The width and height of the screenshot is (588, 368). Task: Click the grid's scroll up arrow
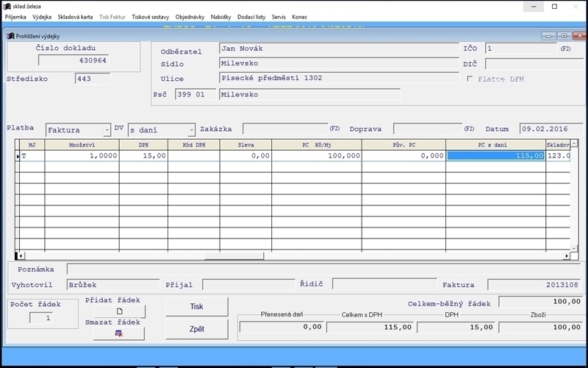pyautogui.click(x=573, y=144)
